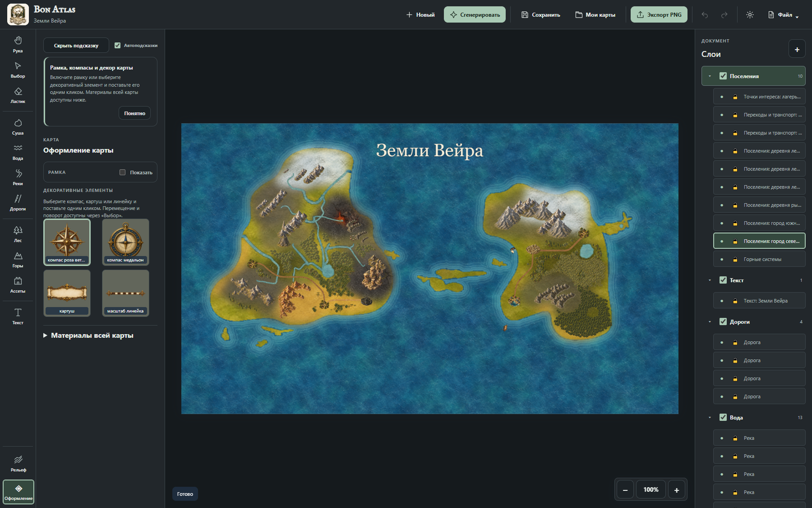The width and height of the screenshot is (812, 508).
Task: Open the Файл dropdown menu
Action: (x=784, y=15)
